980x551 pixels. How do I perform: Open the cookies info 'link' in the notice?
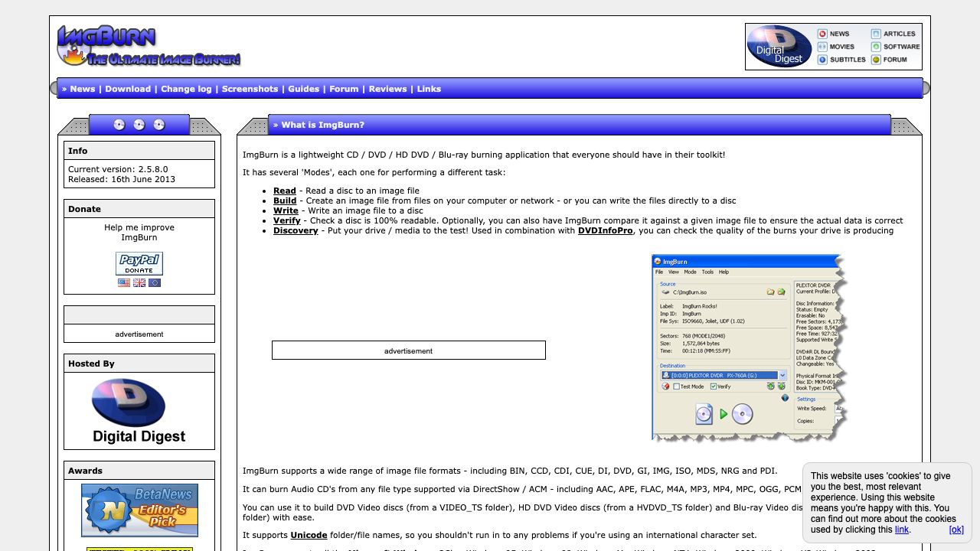tap(902, 530)
